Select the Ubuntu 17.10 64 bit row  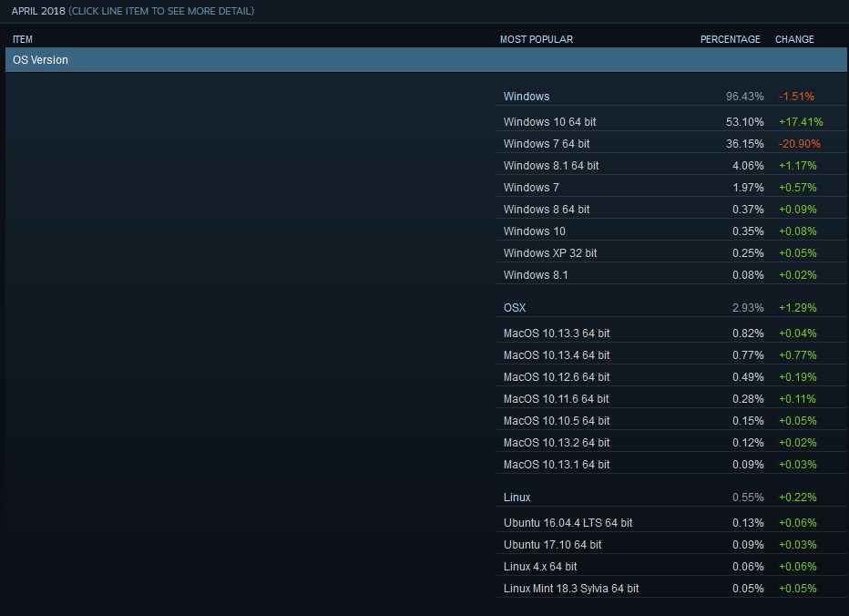[671, 545]
